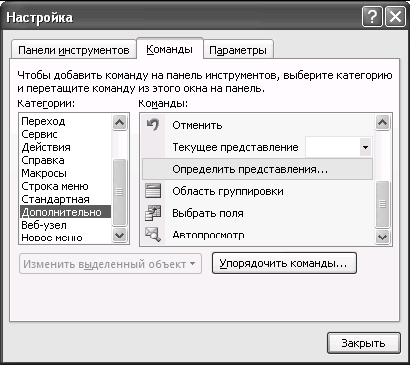Screen dimensions: 411x365
Task: Click the Упорядочить команды button
Action: [x=284, y=263]
